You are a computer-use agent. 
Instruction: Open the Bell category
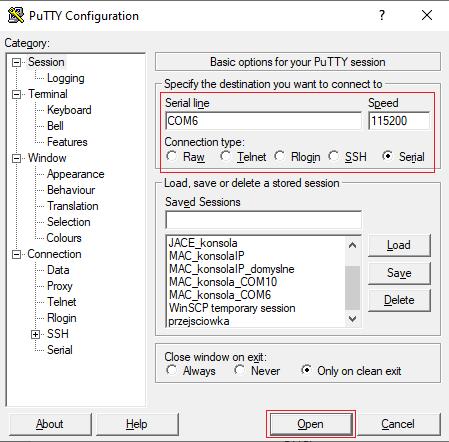[x=55, y=126]
